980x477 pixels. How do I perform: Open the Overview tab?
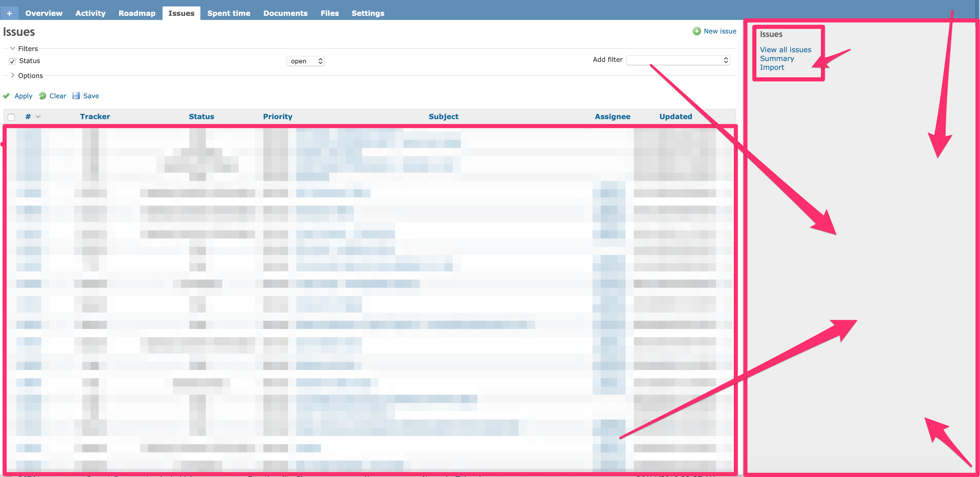(x=44, y=13)
